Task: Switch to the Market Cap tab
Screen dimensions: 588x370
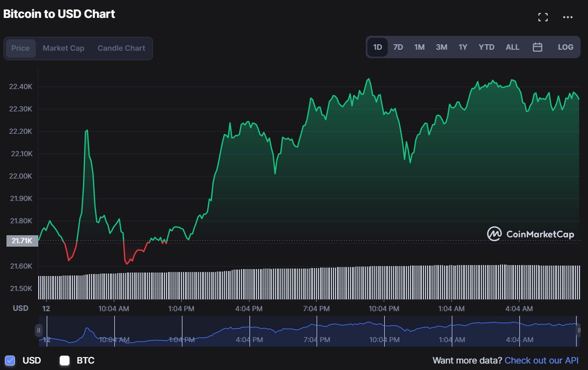Action: pyautogui.click(x=64, y=48)
